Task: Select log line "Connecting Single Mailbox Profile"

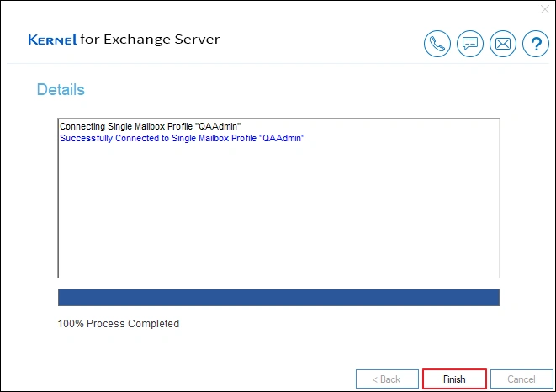Action: [151, 126]
